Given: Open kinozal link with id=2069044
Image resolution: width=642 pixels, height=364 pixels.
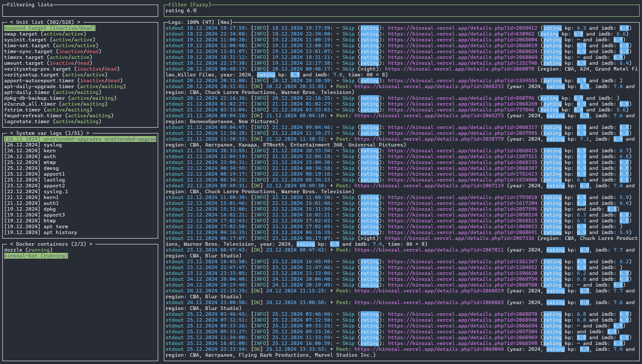Looking at the screenshot, I should point(429,349).
